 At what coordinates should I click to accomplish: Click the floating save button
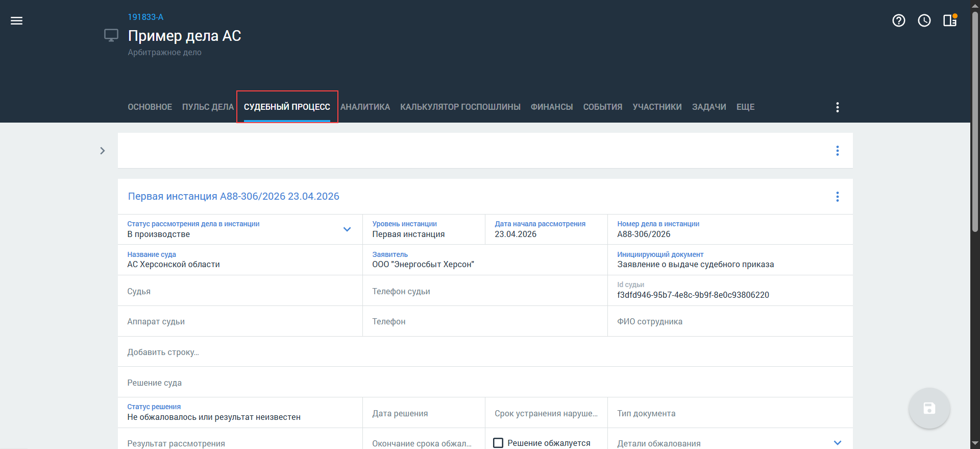(x=929, y=408)
